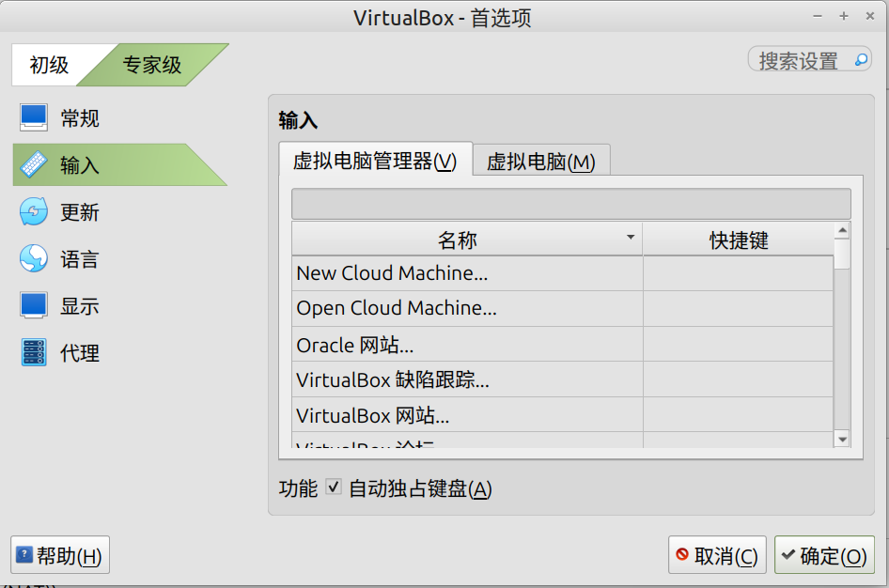Open the 更新 update icon
This screenshot has height=588, width=889.
pyautogui.click(x=34, y=212)
